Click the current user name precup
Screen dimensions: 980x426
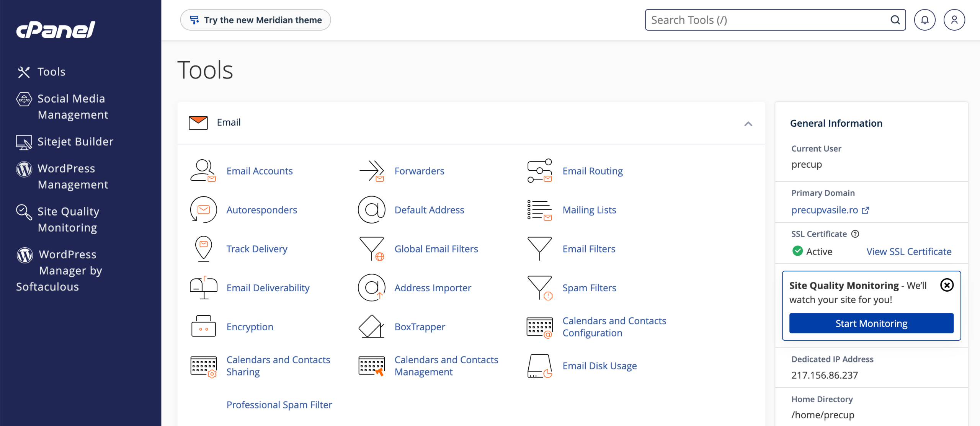pyautogui.click(x=807, y=164)
